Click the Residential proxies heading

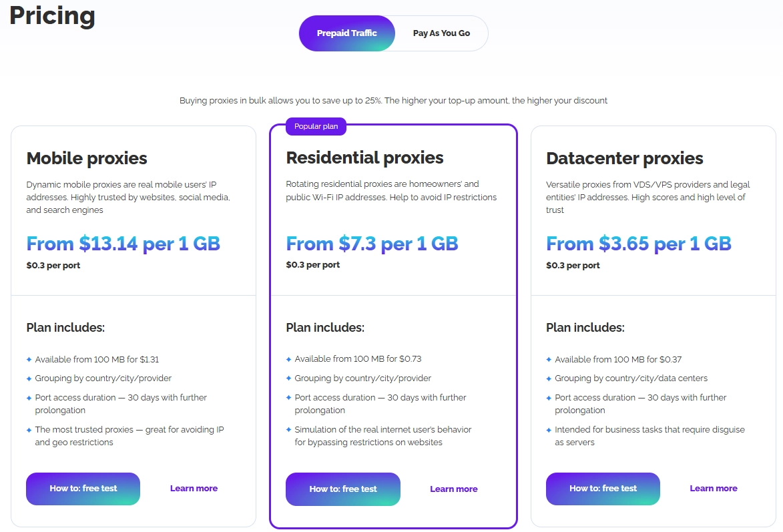(364, 158)
